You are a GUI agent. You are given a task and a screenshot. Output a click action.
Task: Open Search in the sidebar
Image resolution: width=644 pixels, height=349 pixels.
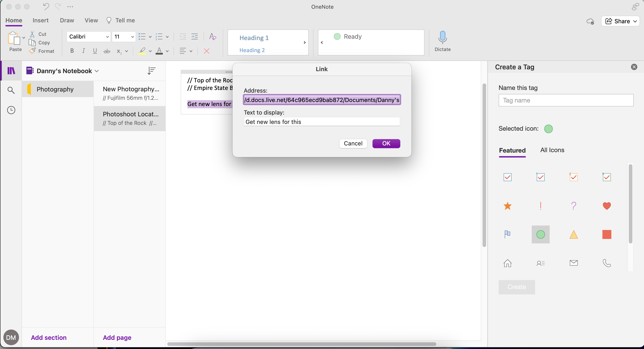[11, 90]
